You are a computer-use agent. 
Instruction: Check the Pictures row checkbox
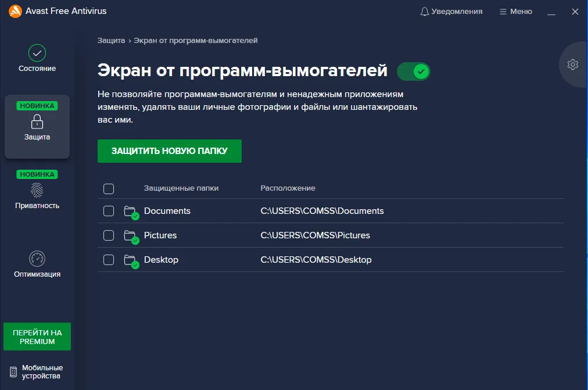coord(109,235)
